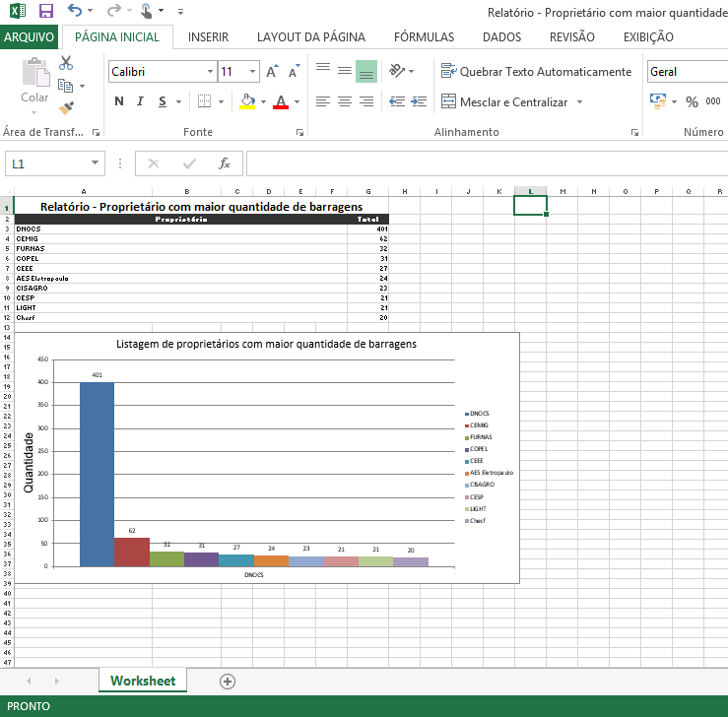The height and width of the screenshot is (717, 728).
Task: Open the underline style dropdown arrow
Action: coord(178,101)
